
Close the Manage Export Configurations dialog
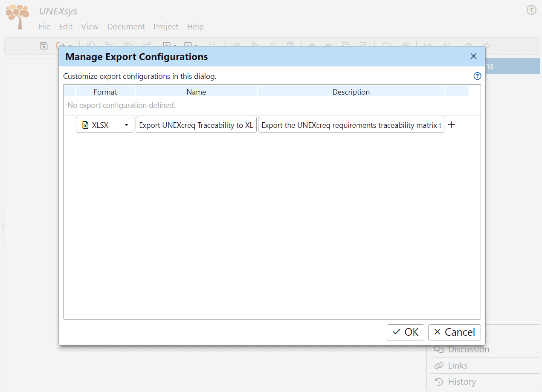pyautogui.click(x=473, y=56)
